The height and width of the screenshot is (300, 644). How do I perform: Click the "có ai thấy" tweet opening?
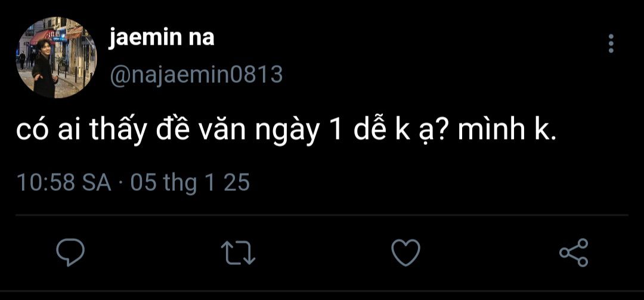point(81,131)
